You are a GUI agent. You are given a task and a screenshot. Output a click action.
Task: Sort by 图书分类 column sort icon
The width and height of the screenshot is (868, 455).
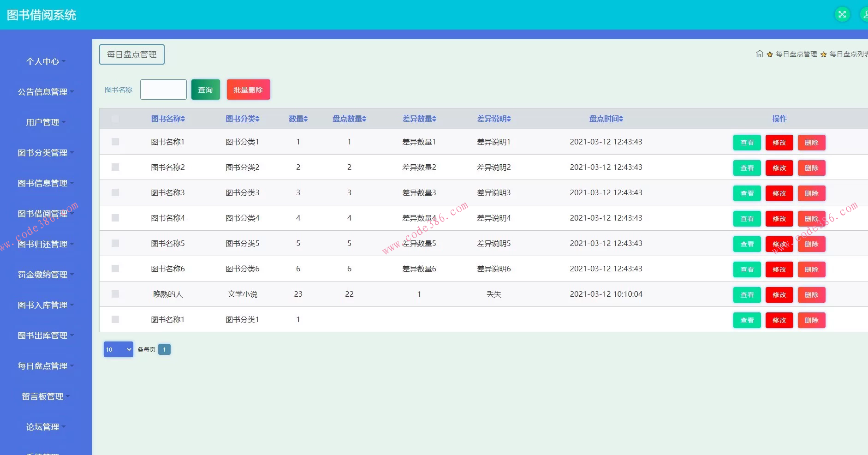click(257, 119)
